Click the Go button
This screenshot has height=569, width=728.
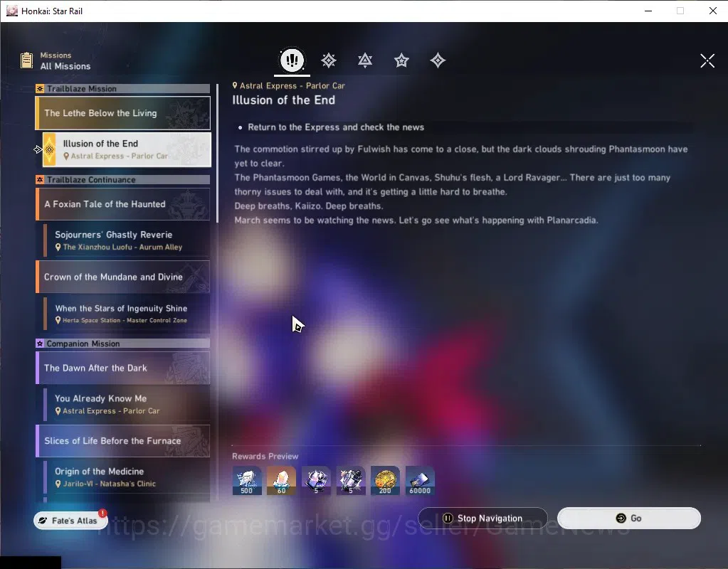pos(628,518)
